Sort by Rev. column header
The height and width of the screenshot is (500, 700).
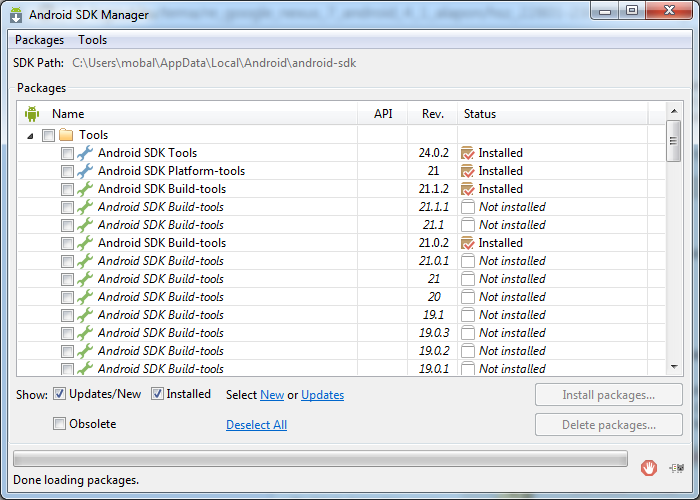click(433, 114)
